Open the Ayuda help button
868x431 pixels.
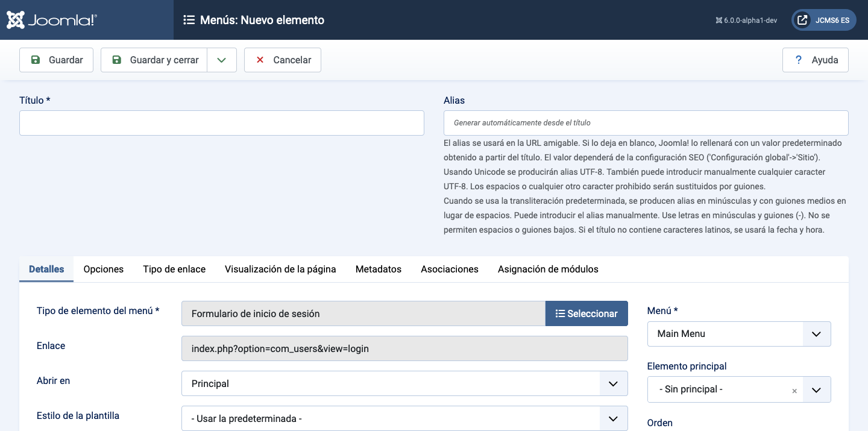tap(815, 60)
